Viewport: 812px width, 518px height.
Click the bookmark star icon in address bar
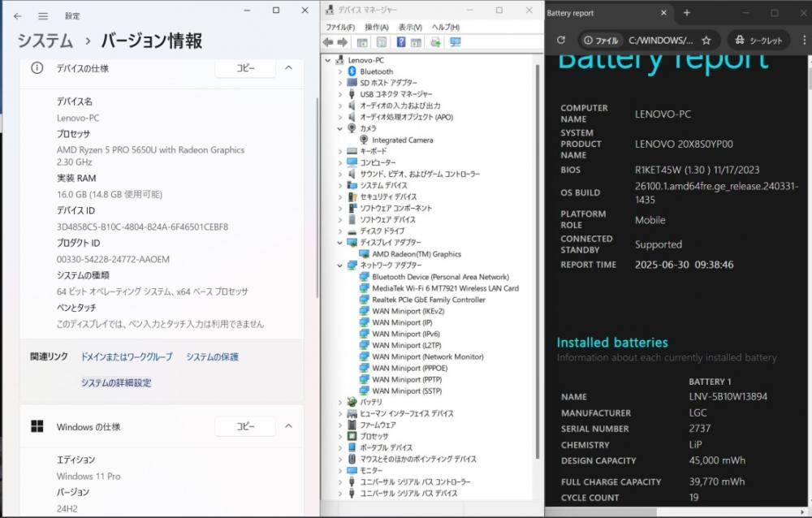pos(706,41)
